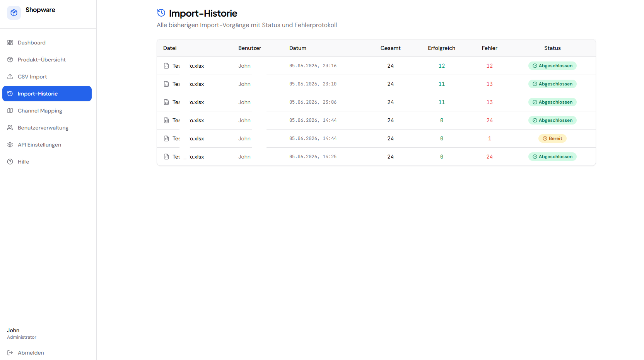Click Gesamt value 24 in 23:16 row
Viewport: 644px width, 360px height.
(x=390, y=66)
